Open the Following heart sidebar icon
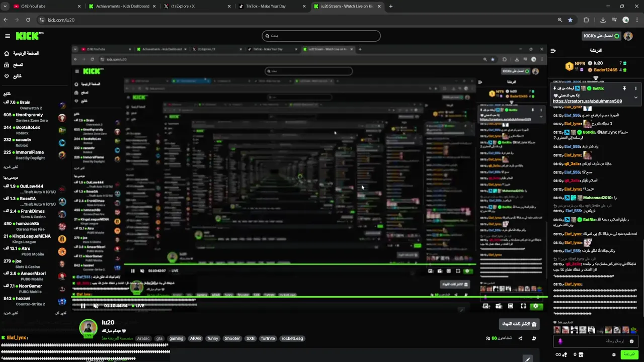Viewport: 644px width, 362px height. click(7, 76)
